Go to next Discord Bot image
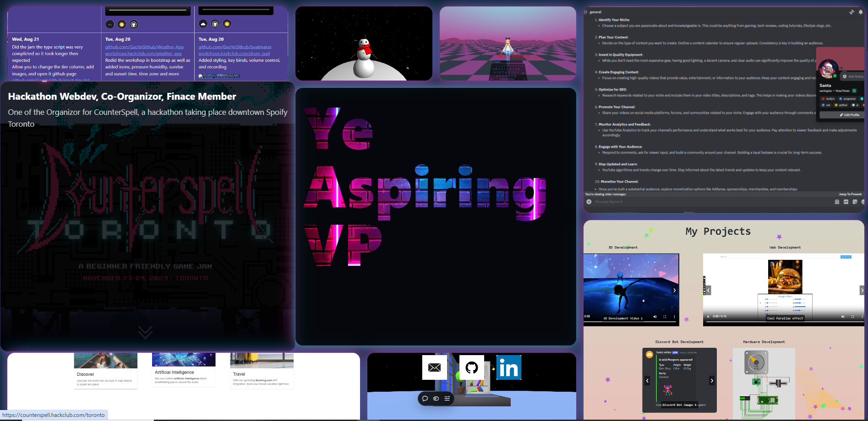This screenshot has height=421, width=868. coord(712,381)
